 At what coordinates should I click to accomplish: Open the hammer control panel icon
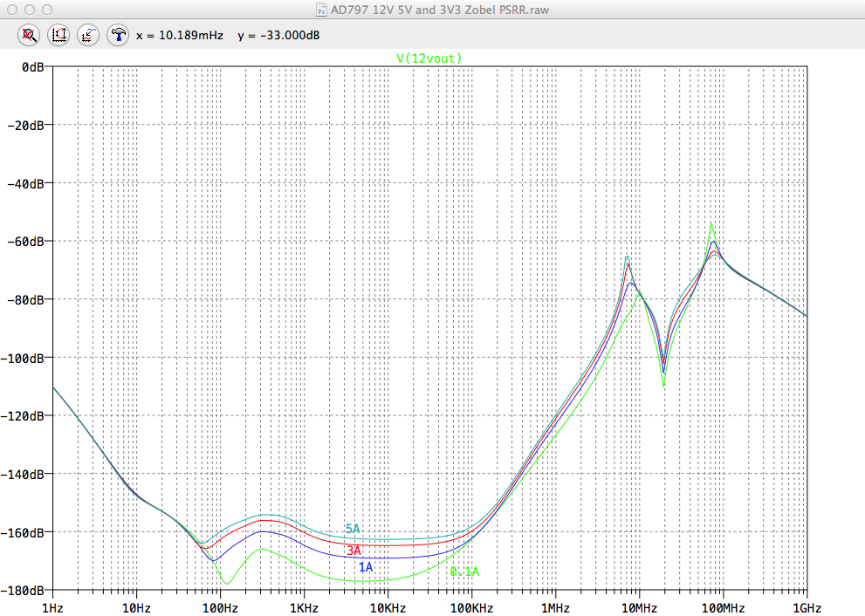(118, 35)
